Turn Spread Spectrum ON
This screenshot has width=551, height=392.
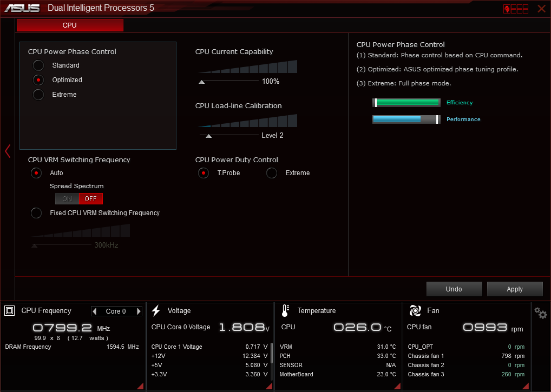(67, 198)
